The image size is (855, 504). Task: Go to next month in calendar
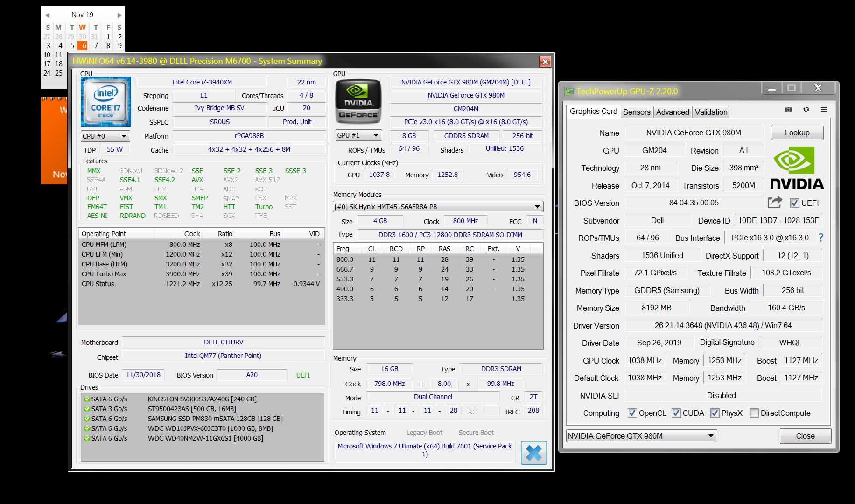119,15
